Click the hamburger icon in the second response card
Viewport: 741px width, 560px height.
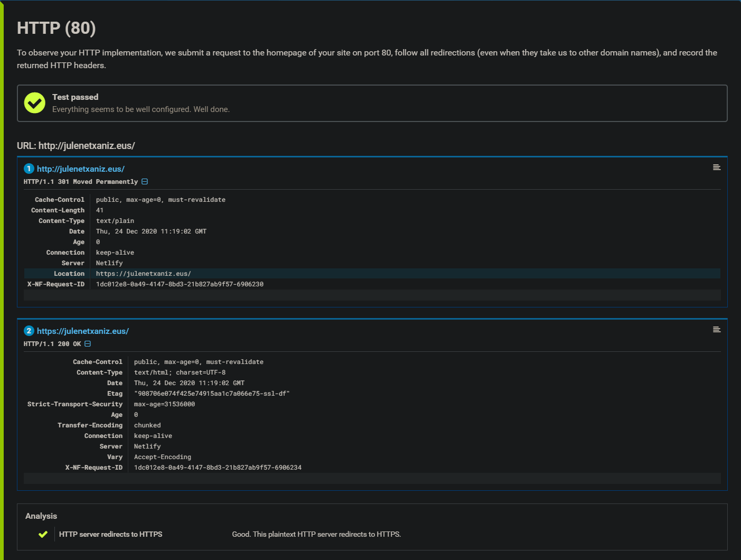(x=716, y=329)
